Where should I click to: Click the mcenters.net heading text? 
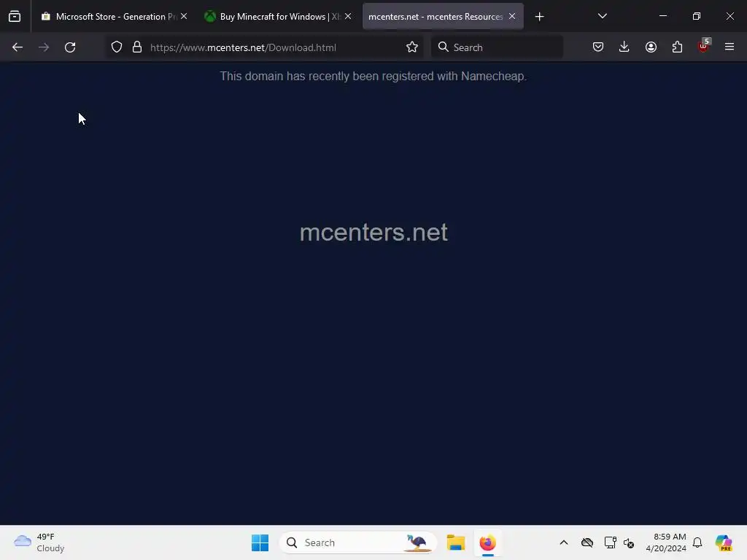click(373, 233)
